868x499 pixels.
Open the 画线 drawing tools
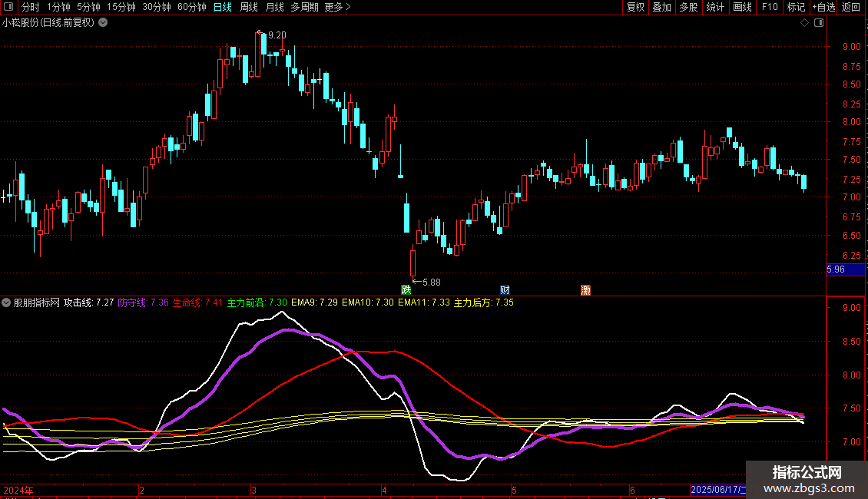coord(742,7)
